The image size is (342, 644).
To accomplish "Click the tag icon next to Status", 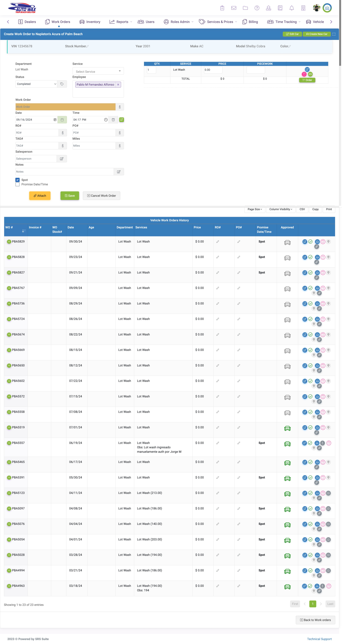I will pos(62,84).
